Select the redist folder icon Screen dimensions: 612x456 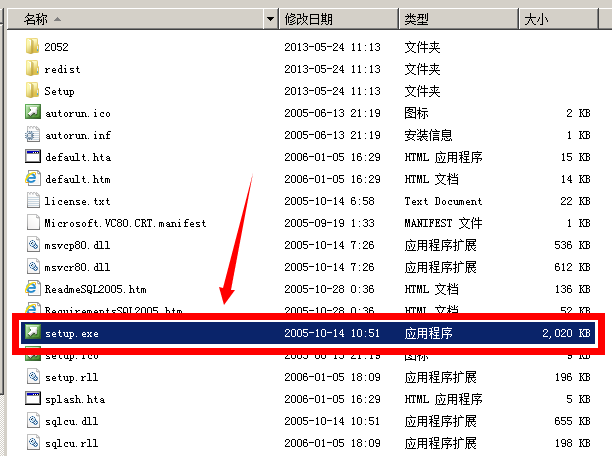[33, 69]
